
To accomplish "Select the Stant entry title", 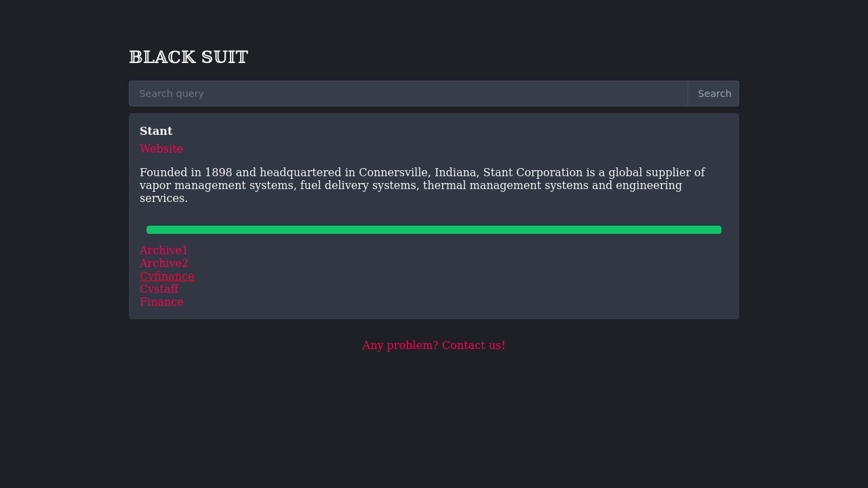I will 156,131.
